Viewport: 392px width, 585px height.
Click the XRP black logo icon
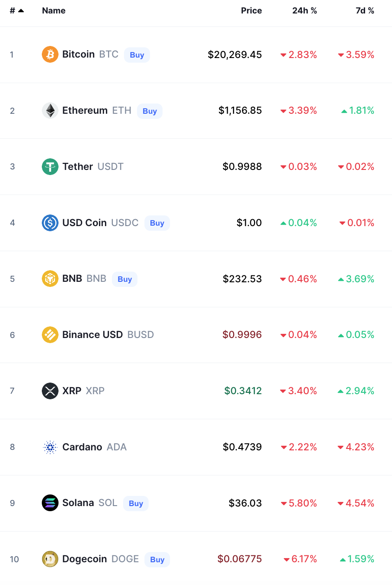pos(50,391)
